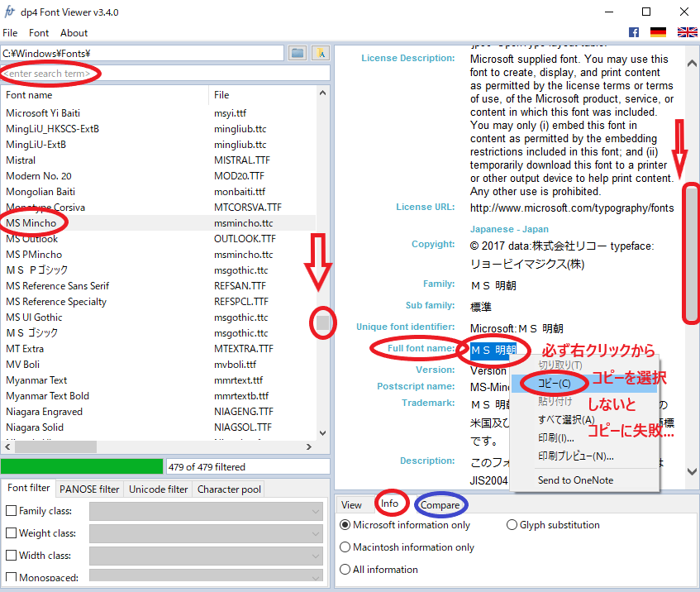The image size is (700, 592).
Task: Open the Width class dropdown
Action: point(206,556)
